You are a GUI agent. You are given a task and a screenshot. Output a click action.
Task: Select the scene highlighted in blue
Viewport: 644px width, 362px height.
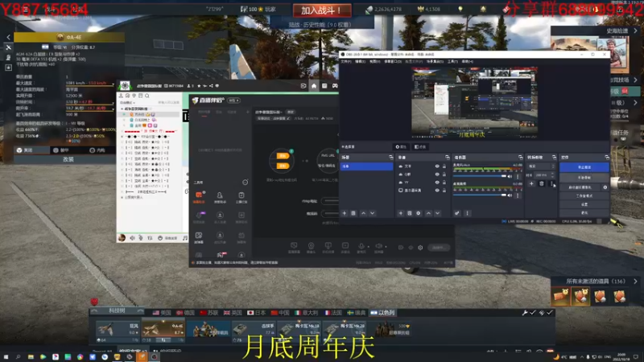pos(366,167)
